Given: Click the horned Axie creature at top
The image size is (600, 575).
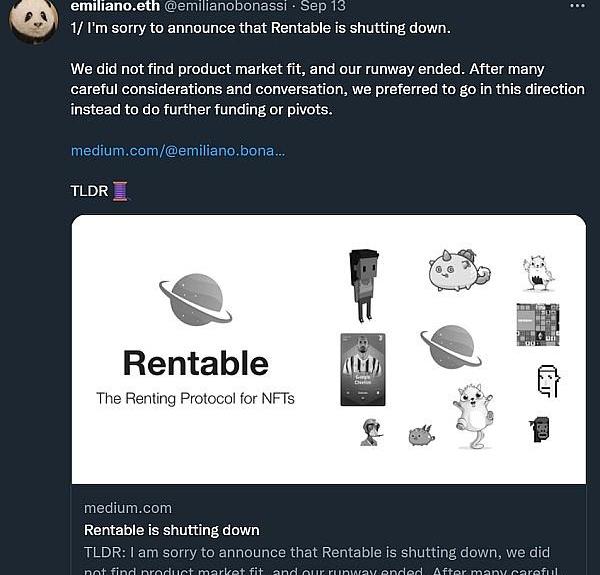Looking at the screenshot, I should 458,269.
